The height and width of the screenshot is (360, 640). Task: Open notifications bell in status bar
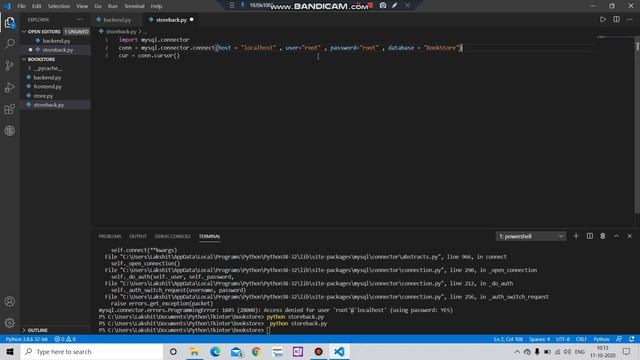632,339
